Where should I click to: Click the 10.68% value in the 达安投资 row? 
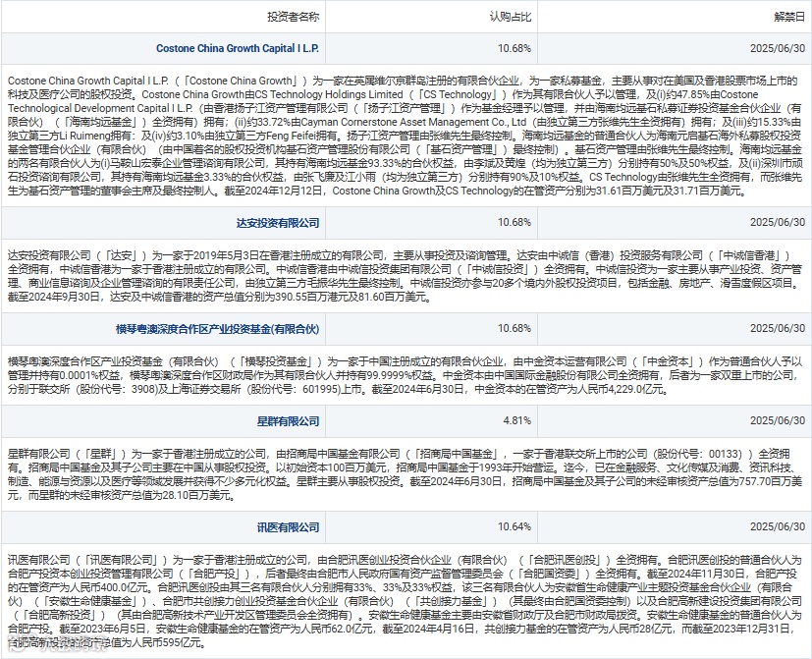coord(514,222)
